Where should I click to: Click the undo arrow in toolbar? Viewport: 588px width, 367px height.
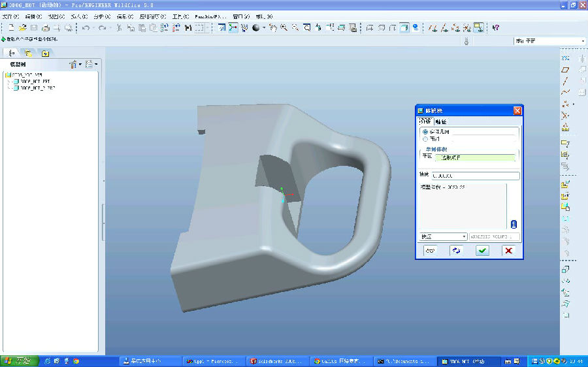coord(86,28)
